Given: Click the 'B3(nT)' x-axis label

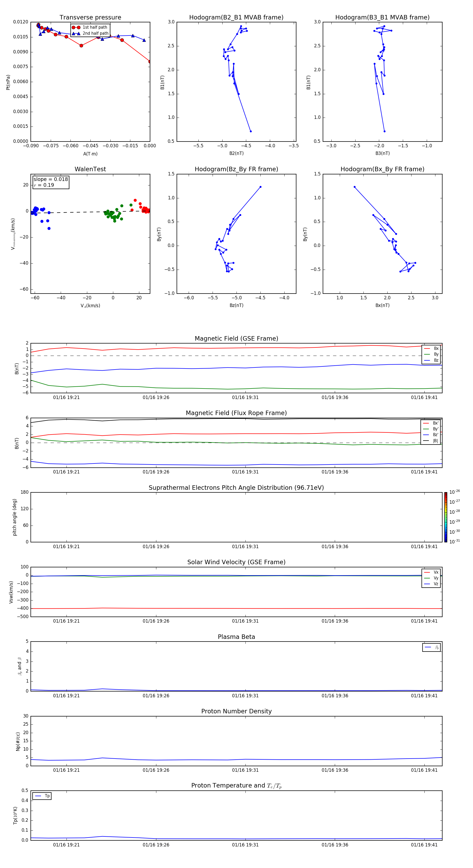Looking at the screenshot, I should [x=382, y=154].
